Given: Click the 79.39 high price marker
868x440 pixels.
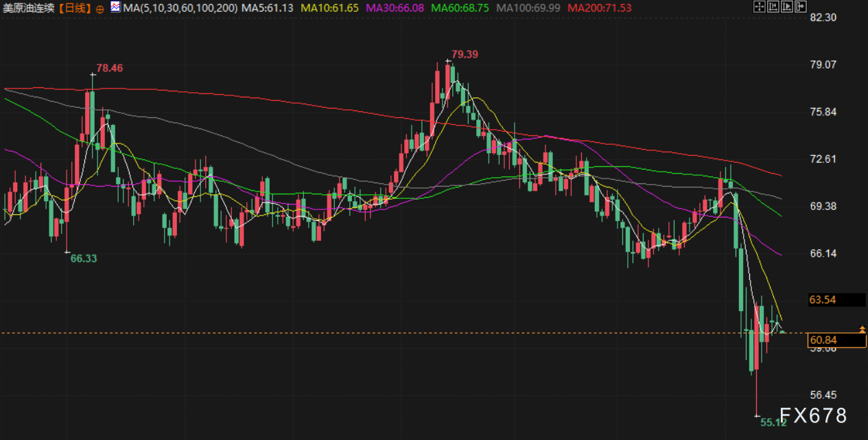Looking at the screenshot, I should [465, 54].
